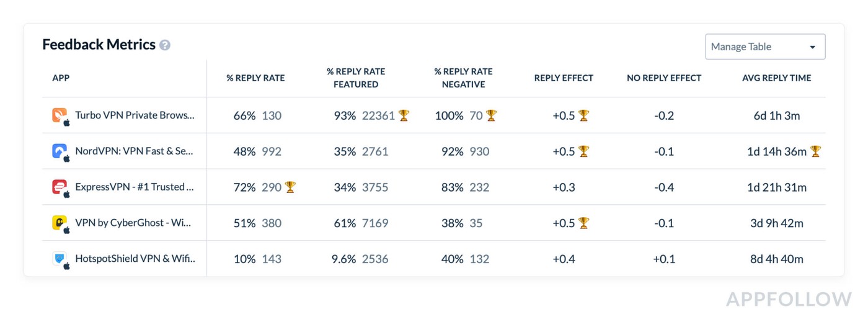The image size is (868, 322).
Task: Click the % Reply Rate Featured column header
Action: (356, 78)
